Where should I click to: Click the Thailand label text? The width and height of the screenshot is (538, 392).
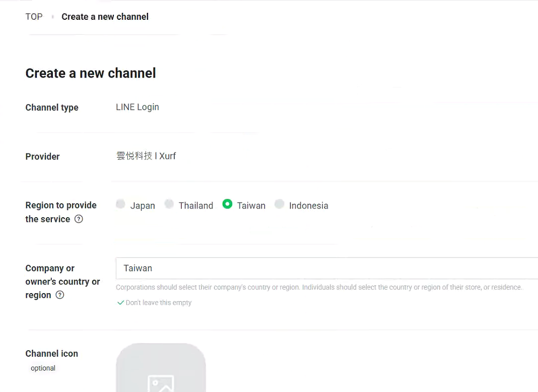tap(196, 205)
